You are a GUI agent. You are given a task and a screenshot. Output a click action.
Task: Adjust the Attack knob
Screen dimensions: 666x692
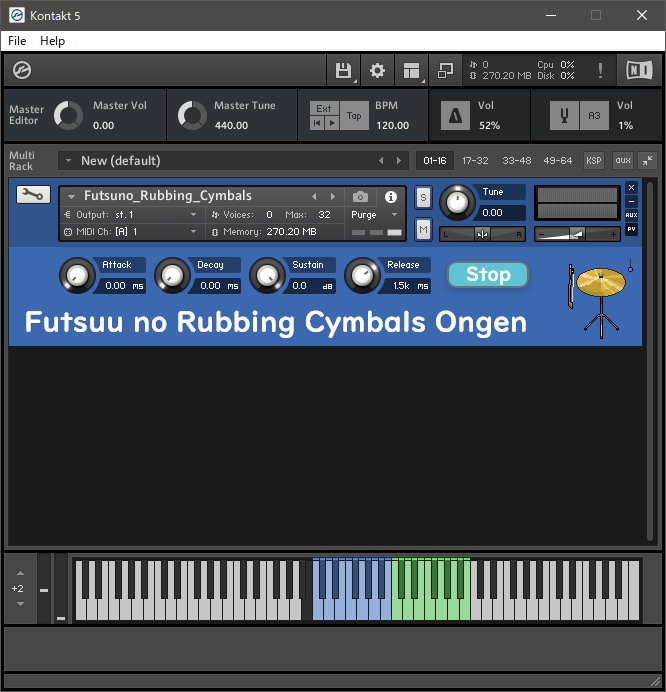point(77,275)
